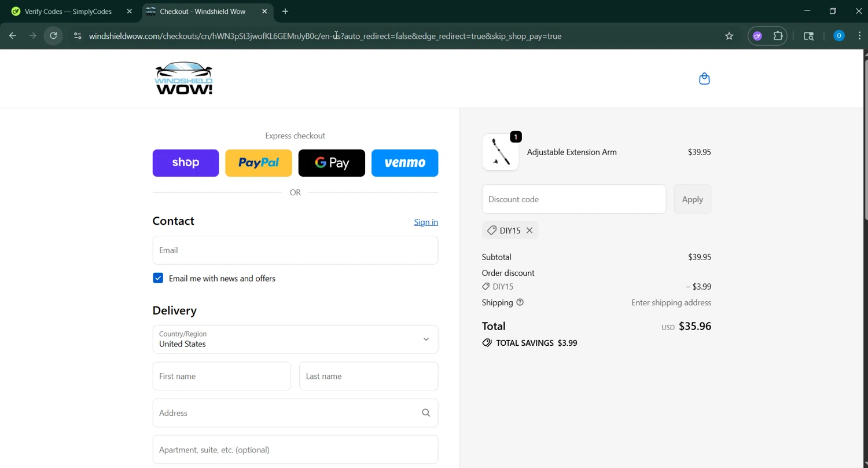Click the purple extension icon in toolbar

[x=757, y=36]
